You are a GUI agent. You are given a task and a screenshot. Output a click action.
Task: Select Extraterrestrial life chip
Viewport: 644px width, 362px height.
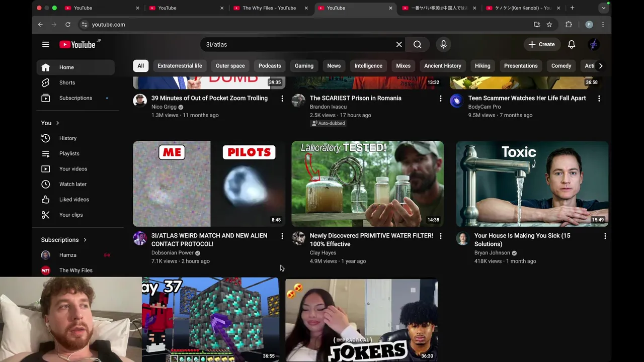pos(180,66)
